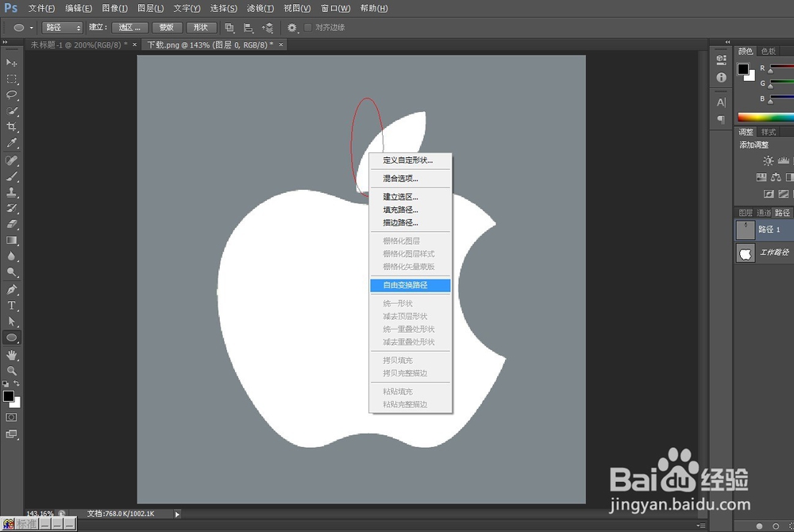The width and height of the screenshot is (794, 532).
Task: Select the 工作路径 path row
Action: [764, 253]
